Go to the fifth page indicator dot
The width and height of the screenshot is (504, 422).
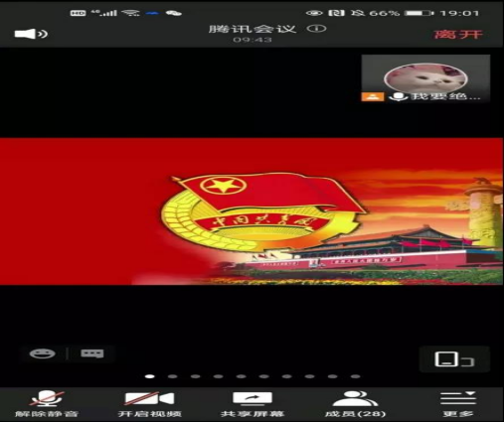[242, 376]
